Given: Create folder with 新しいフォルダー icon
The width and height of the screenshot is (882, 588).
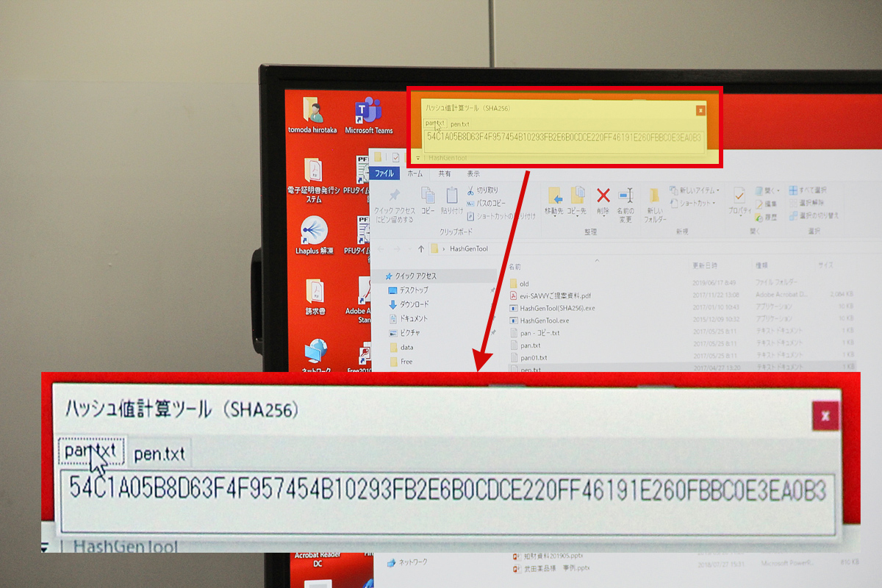Looking at the screenshot, I should coord(654,198).
